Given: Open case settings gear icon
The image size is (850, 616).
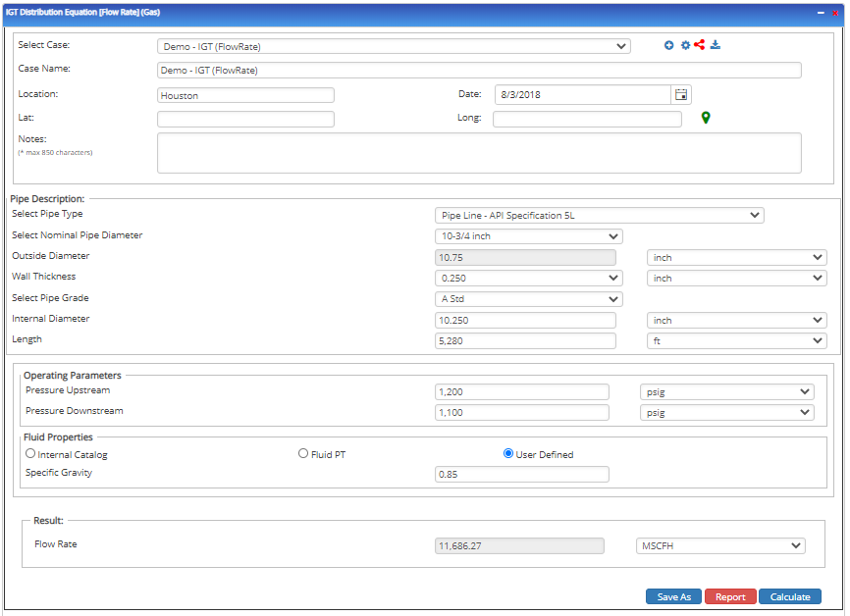Looking at the screenshot, I should (685, 45).
